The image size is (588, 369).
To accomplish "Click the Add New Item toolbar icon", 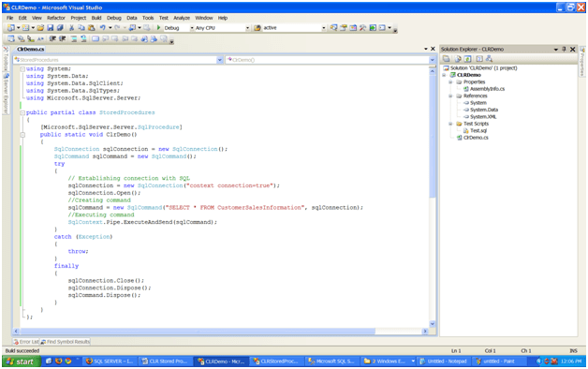I will tap(25, 28).
